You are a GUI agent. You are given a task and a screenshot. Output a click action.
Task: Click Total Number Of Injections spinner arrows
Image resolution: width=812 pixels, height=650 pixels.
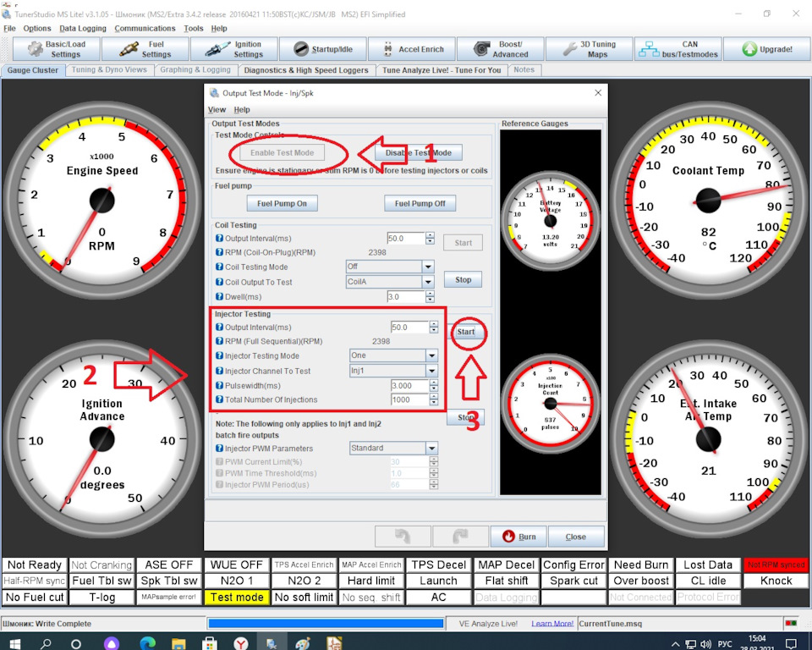tap(433, 399)
